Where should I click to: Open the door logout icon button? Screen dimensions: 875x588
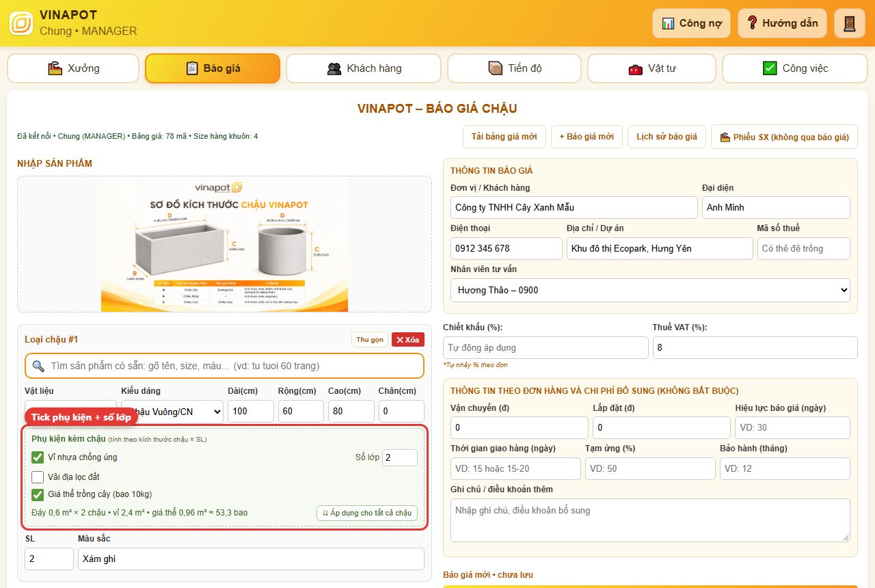pyautogui.click(x=850, y=23)
